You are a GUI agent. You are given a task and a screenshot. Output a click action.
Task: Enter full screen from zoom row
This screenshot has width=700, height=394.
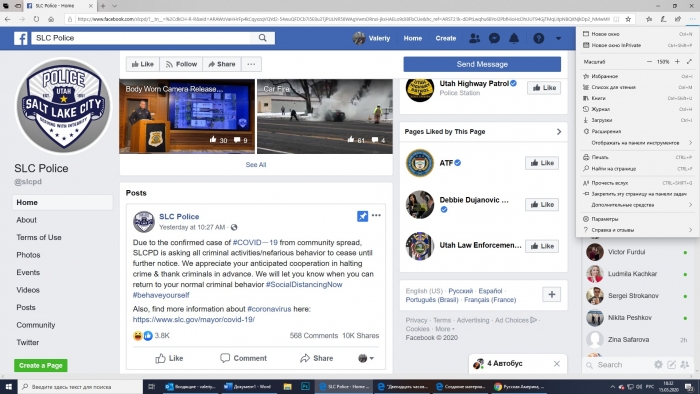[689, 62]
